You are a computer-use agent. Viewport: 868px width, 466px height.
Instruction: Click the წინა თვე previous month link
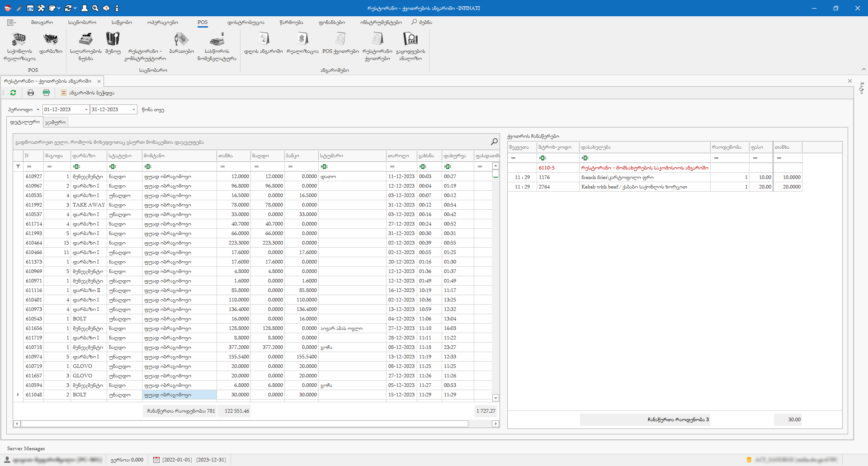pyautogui.click(x=153, y=110)
